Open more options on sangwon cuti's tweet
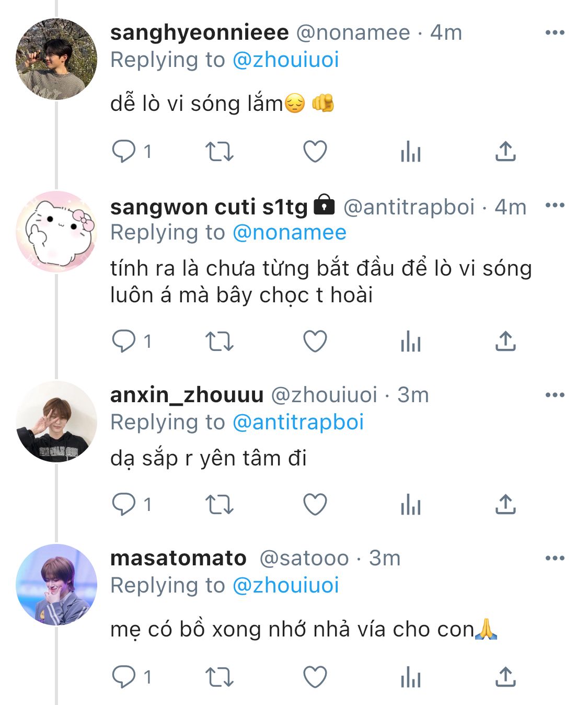588x705 pixels. [x=555, y=205]
